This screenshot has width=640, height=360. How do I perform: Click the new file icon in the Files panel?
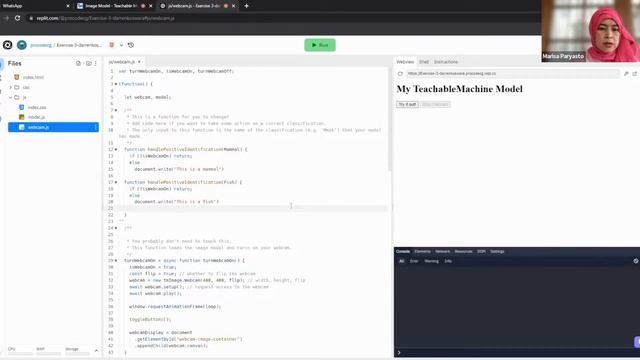[78, 63]
